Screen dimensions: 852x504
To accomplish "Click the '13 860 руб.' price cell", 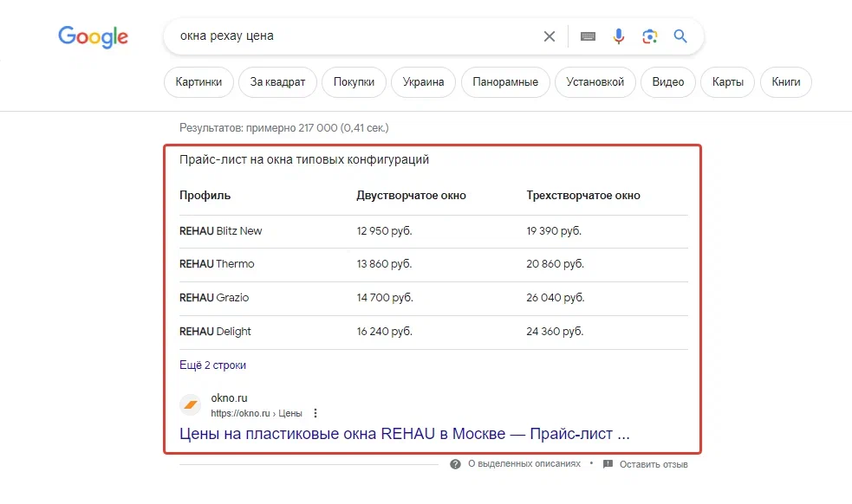I will tap(384, 264).
